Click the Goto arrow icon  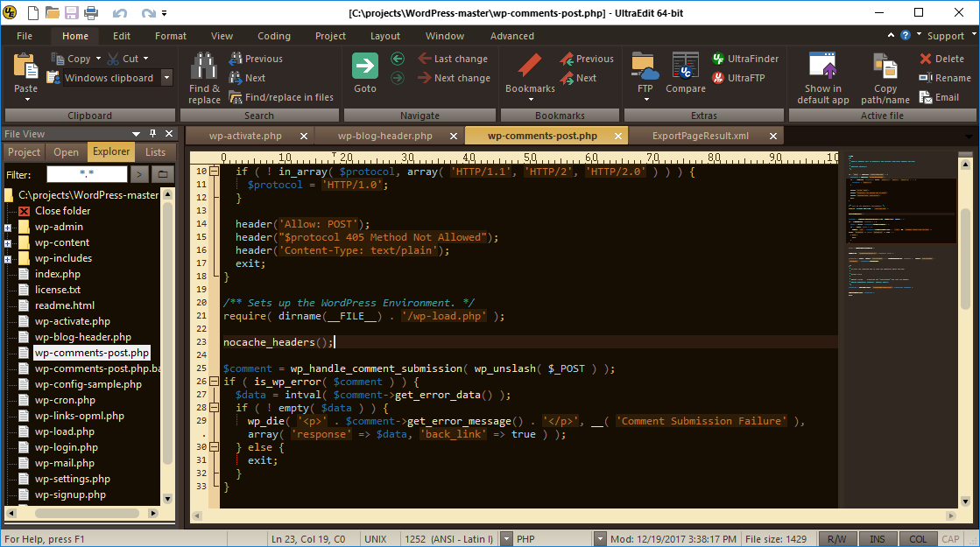(x=365, y=67)
